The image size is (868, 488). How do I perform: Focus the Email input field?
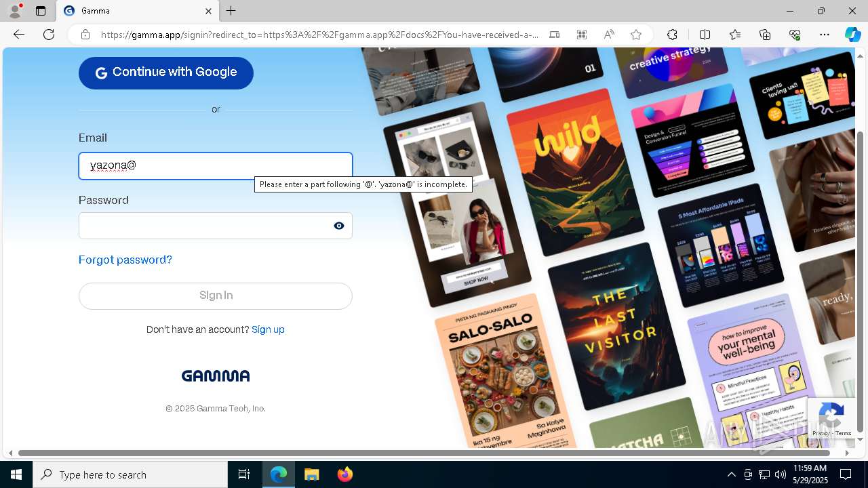click(216, 166)
